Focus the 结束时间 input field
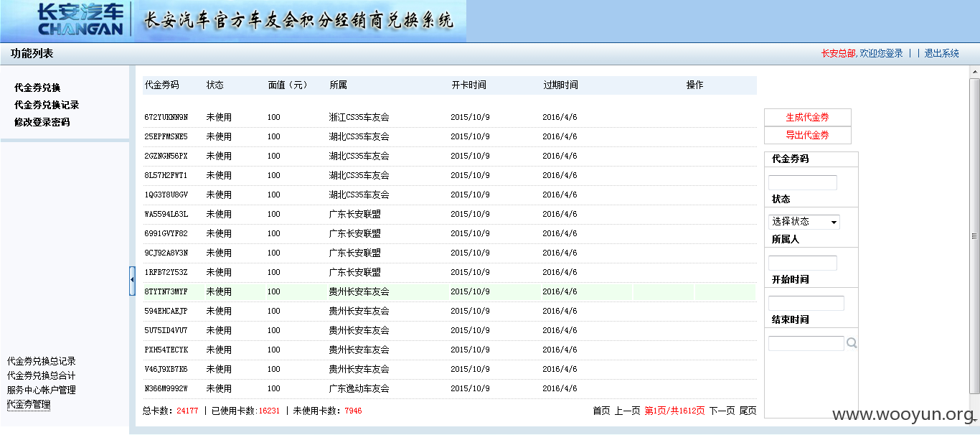 [806, 343]
